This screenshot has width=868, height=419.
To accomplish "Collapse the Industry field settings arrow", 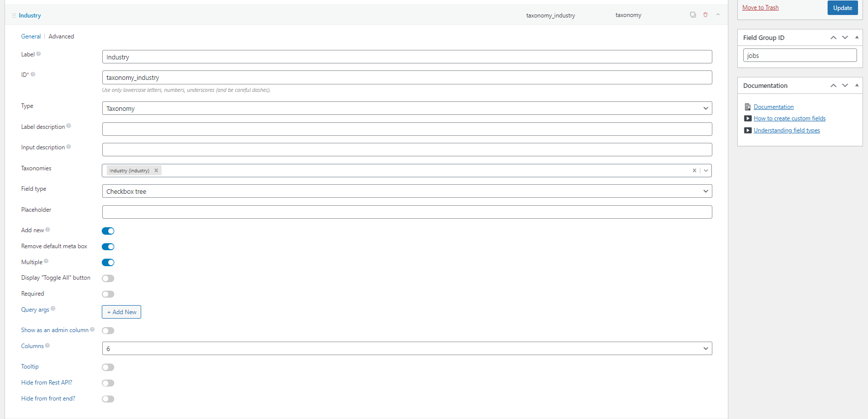I will [x=718, y=14].
